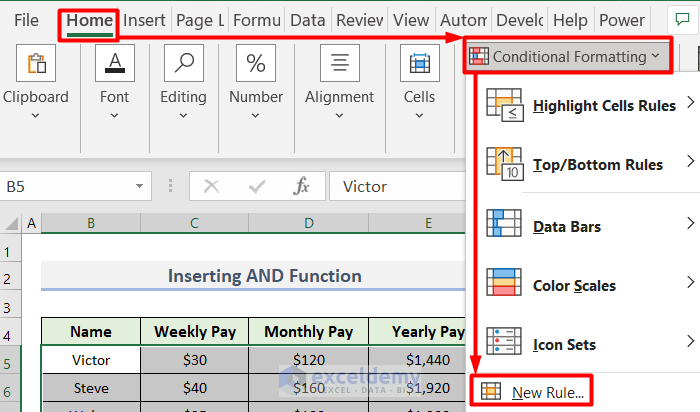Open the Editing magnifier icon

coord(184,63)
